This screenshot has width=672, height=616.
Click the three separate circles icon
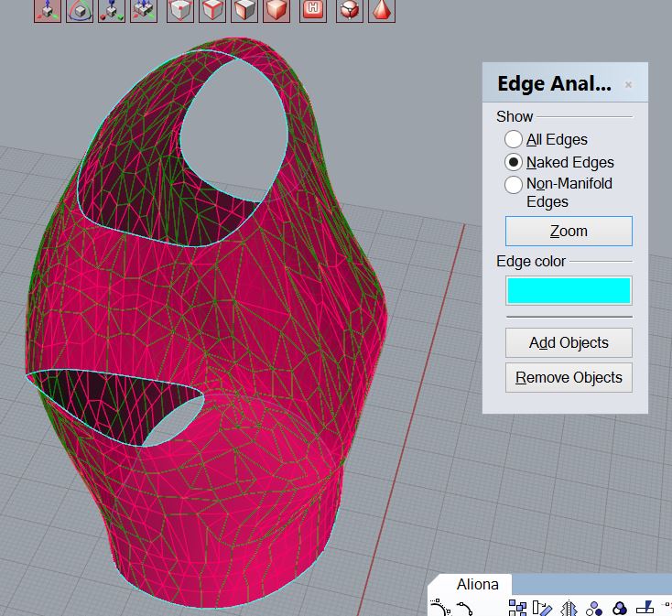[x=594, y=608]
